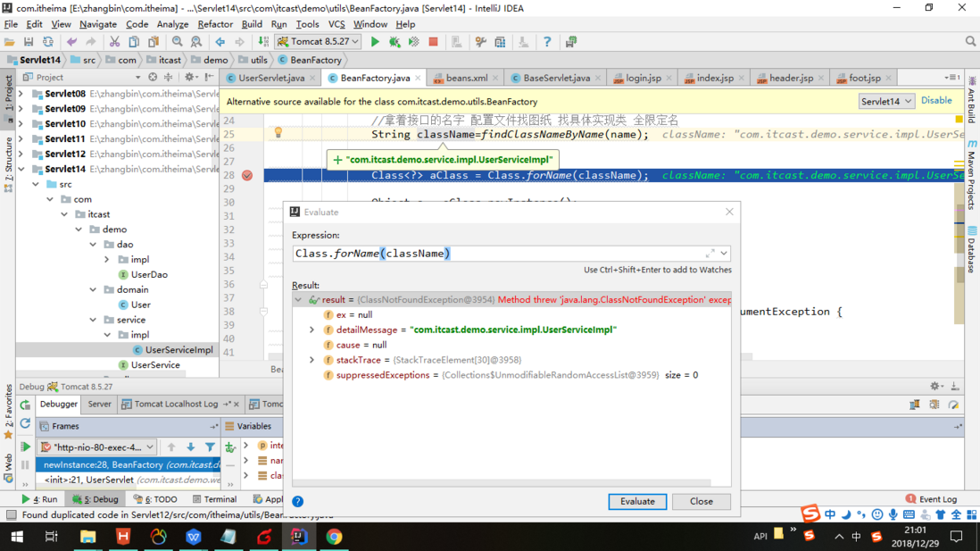The width and height of the screenshot is (980, 551).
Task: Click Scroll from Source target icon
Action: click(153, 77)
